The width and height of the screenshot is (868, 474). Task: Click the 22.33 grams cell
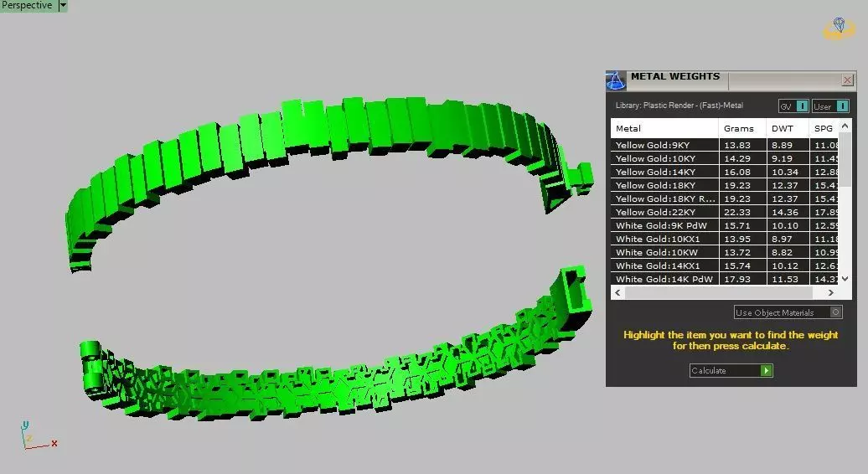pyautogui.click(x=742, y=212)
